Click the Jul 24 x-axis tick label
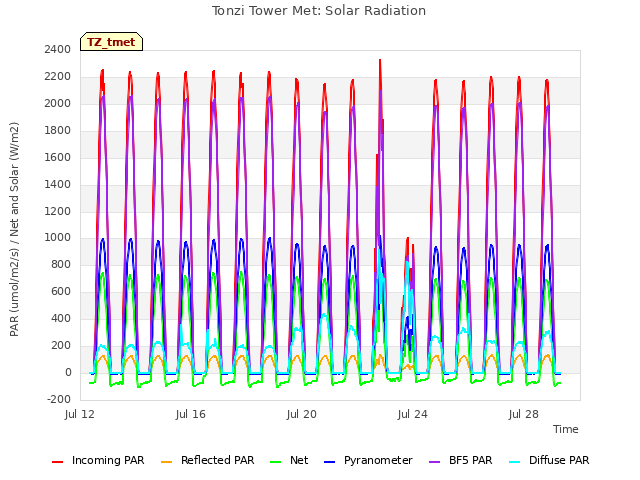640x480 pixels. pyautogui.click(x=413, y=414)
